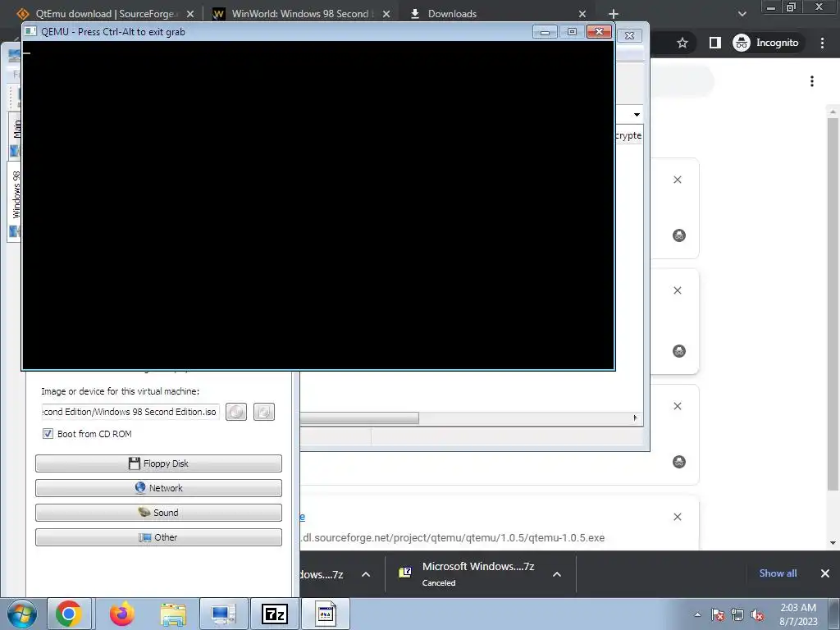
Task: Switch to the Downloads browser tab
Action: click(452, 14)
